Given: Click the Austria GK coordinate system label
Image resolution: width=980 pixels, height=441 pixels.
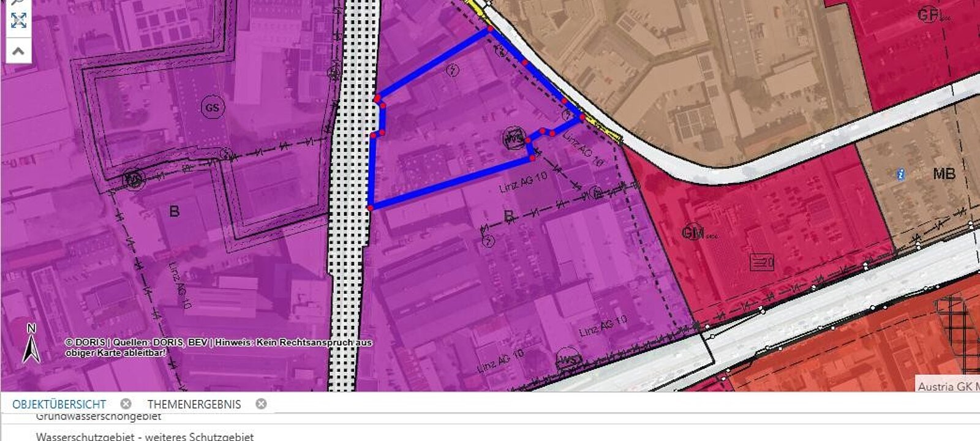Looking at the screenshot, I should coord(948,386).
